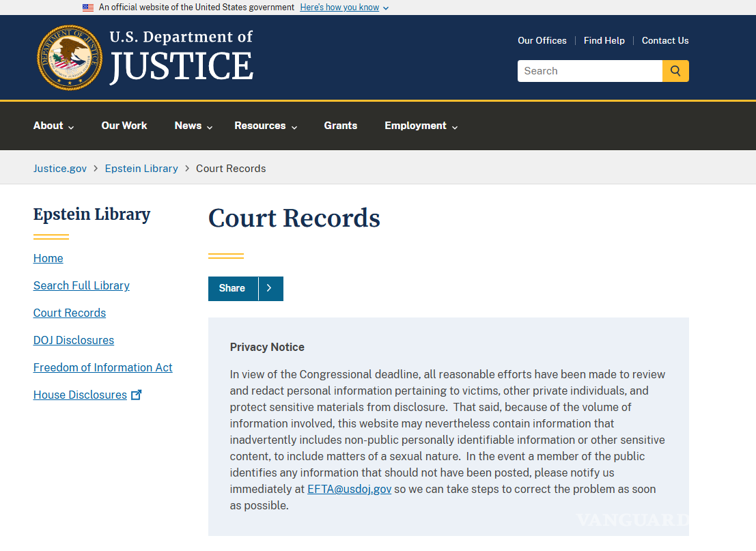Viewport: 756px width, 551px height.
Task: Go to DOJ Disclosures in sidebar
Action: point(74,340)
